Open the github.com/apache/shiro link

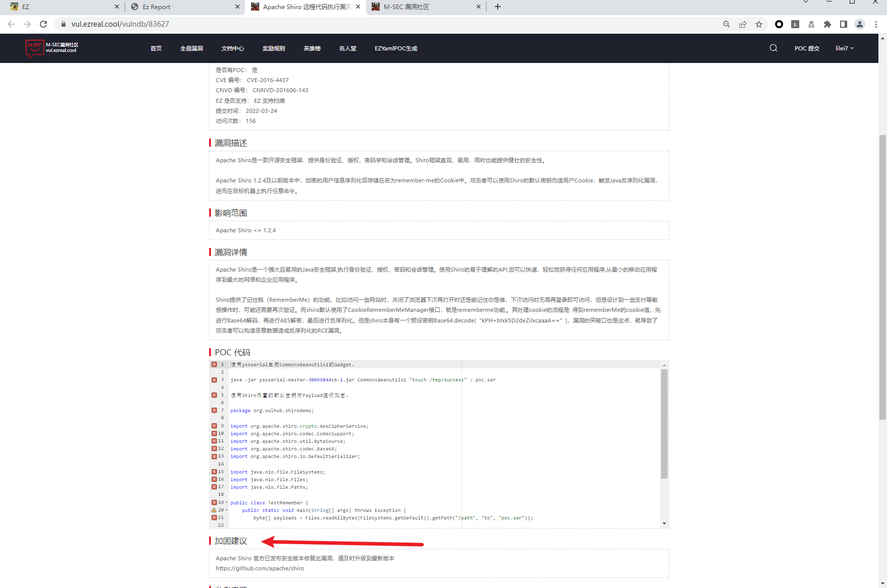tap(260, 568)
